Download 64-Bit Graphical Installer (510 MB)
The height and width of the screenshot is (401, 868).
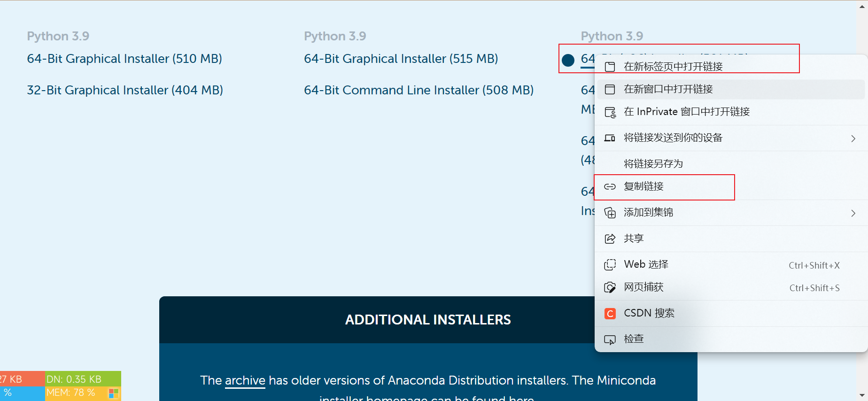[x=124, y=59]
